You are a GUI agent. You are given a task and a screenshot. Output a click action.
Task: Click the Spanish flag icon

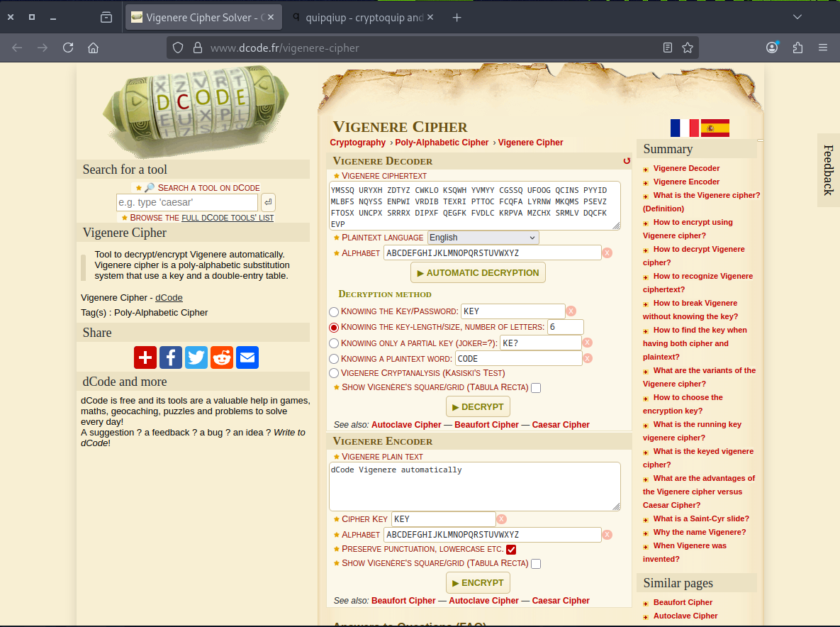point(715,128)
